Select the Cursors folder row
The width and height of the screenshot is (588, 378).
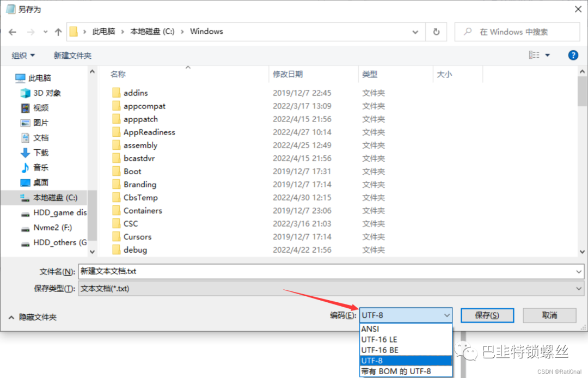tap(296, 237)
